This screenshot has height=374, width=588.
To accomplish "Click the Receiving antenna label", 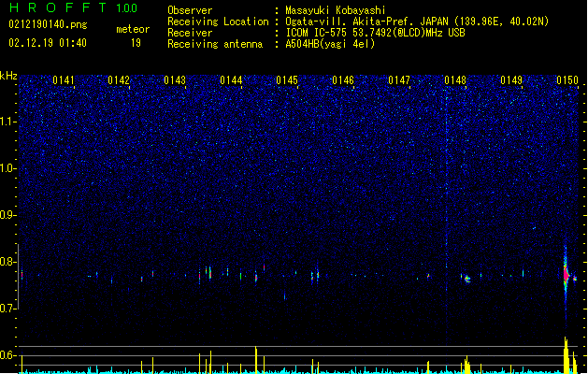I will [215, 44].
